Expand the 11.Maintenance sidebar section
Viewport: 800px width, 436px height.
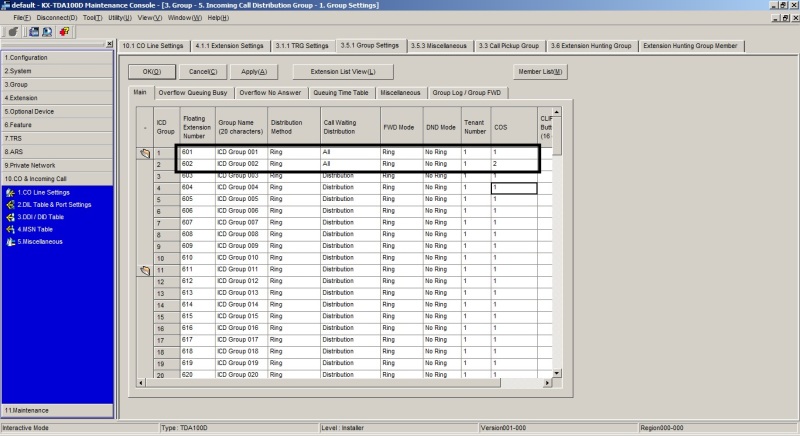(57, 411)
